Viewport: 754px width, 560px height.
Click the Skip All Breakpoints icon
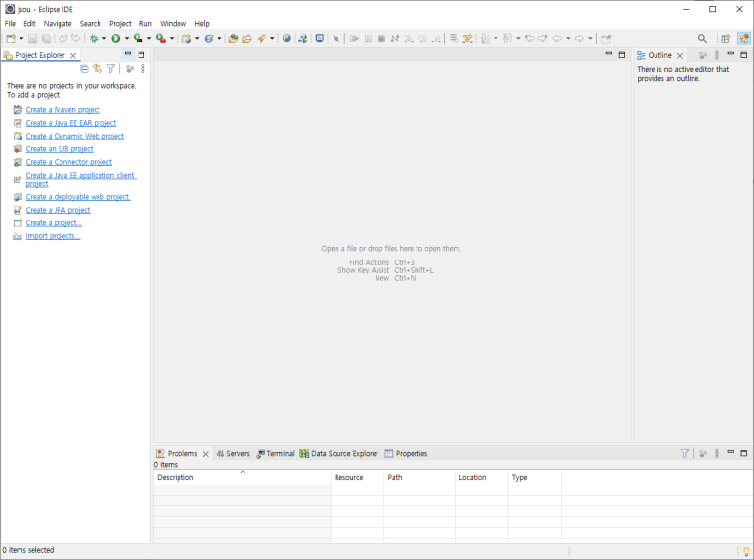tap(337, 38)
